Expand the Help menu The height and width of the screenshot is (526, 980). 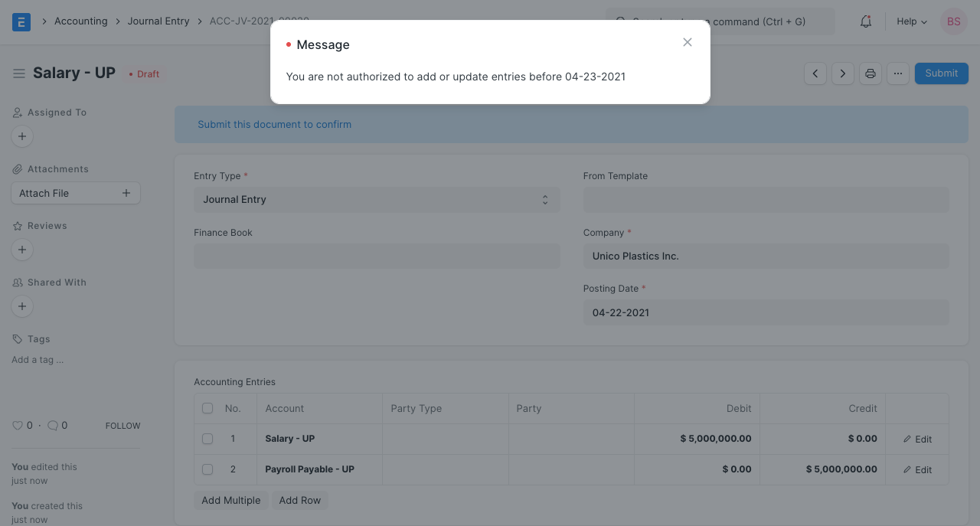pyautogui.click(x=911, y=21)
